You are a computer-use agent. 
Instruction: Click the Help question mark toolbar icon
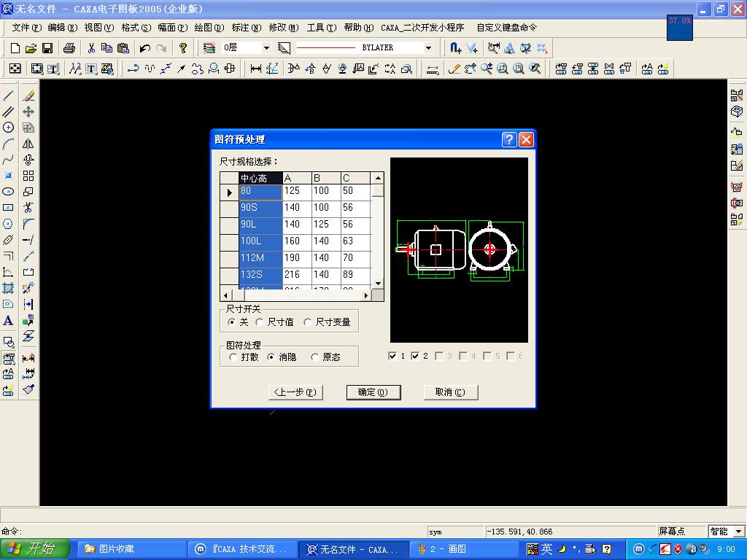click(183, 47)
